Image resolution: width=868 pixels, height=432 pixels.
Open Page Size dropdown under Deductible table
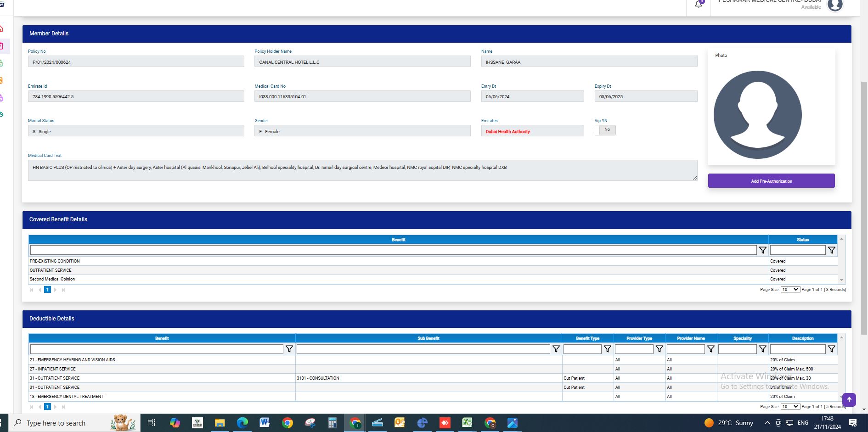point(790,407)
